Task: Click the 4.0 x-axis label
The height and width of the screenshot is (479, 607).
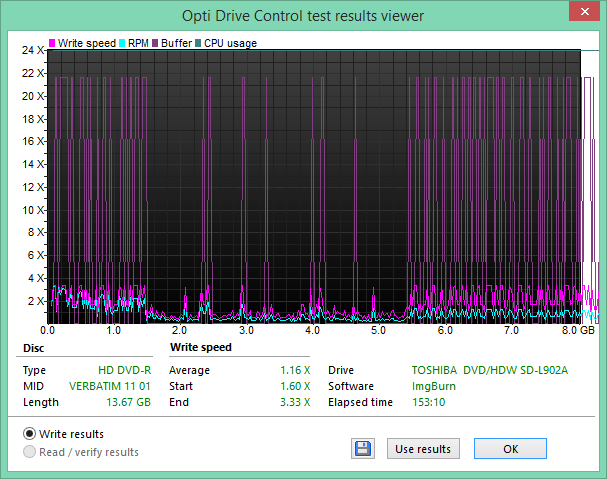Action: 312,330
